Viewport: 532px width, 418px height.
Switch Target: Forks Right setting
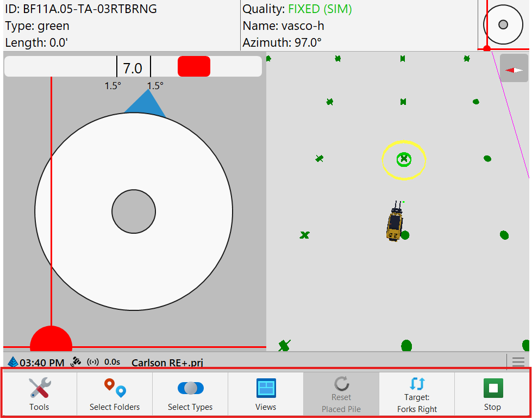(417, 394)
